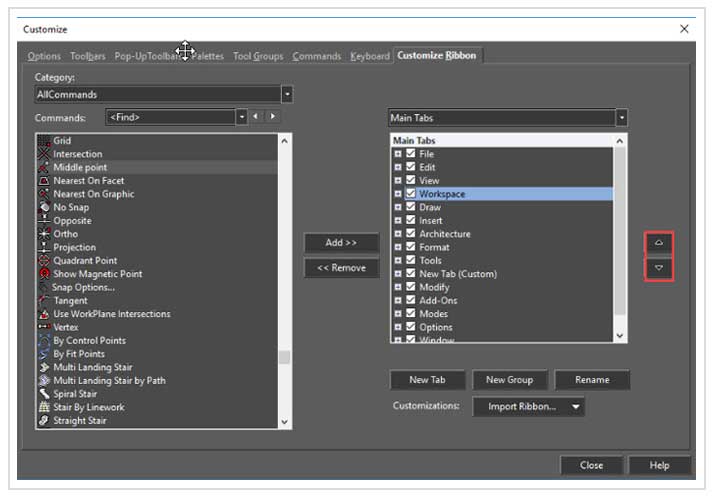Viewport: 713px width, 496px height.
Task: Click the Find commands input field
Action: coord(171,117)
